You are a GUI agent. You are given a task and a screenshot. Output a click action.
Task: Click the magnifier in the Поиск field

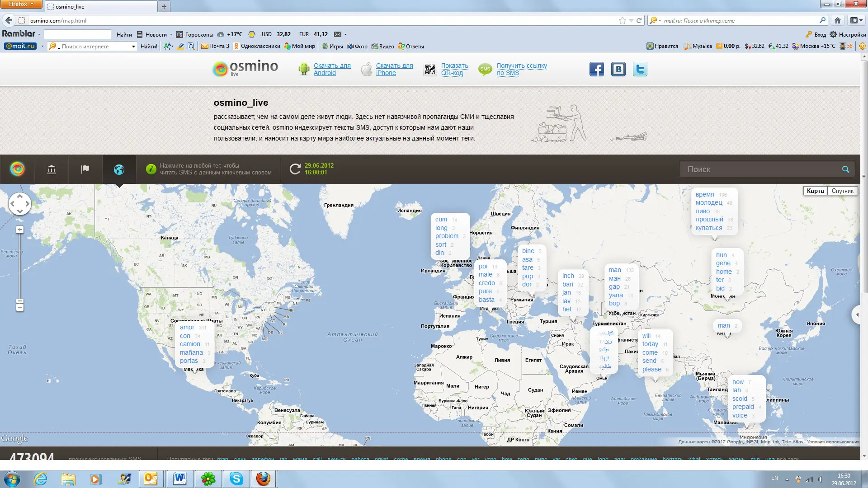(845, 169)
